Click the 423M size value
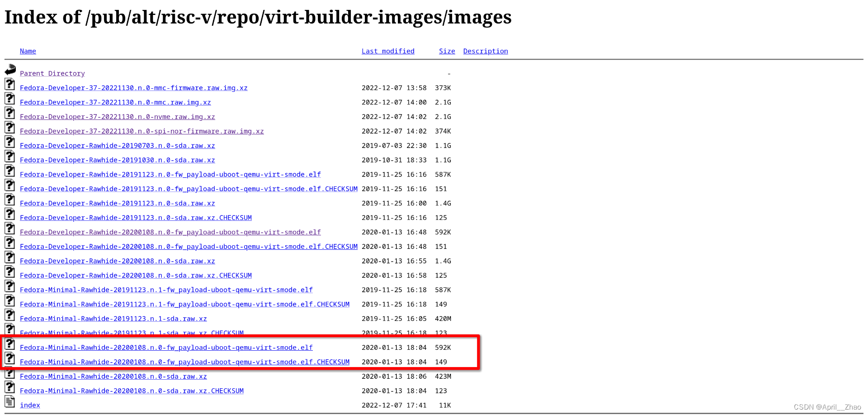Image resolution: width=868 pixels, height=415 pixels. click(x=443, y=377)
